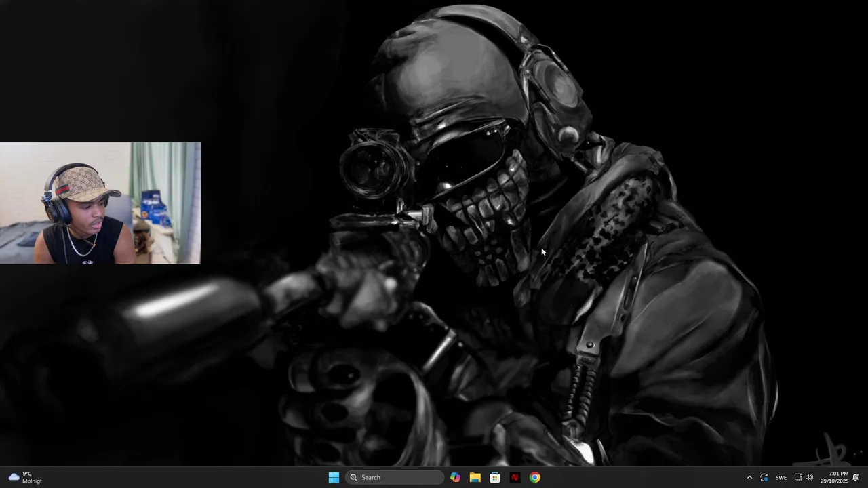
Task: Open network settings from the tray
Action: (798, 477)
